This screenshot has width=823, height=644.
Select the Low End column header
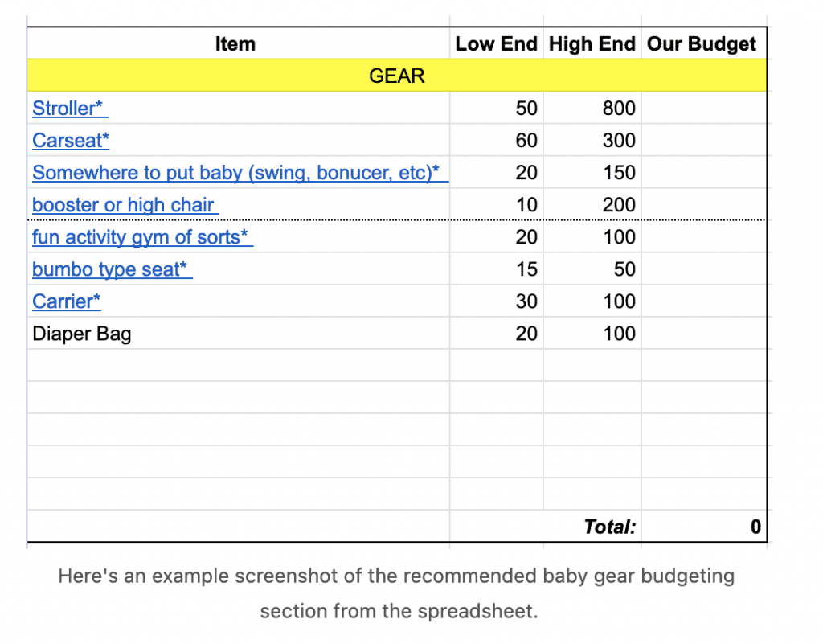tap(496, 43)
